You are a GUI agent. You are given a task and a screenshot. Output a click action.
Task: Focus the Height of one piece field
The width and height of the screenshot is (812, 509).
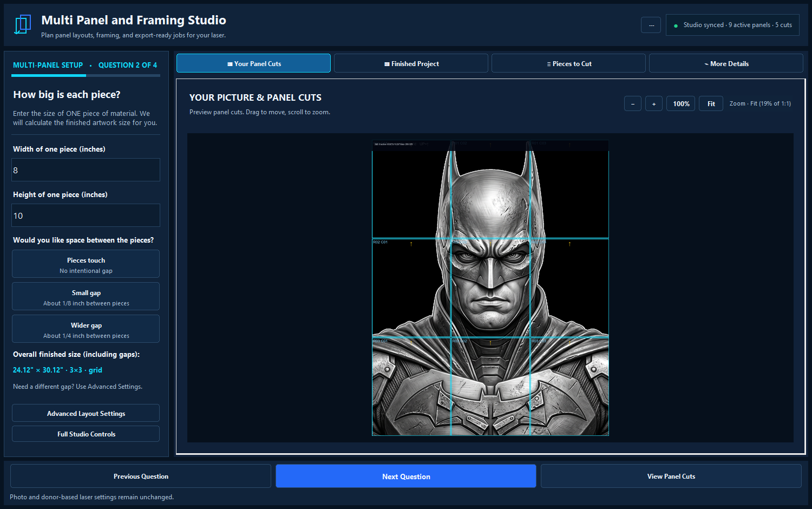coord(86,216)
